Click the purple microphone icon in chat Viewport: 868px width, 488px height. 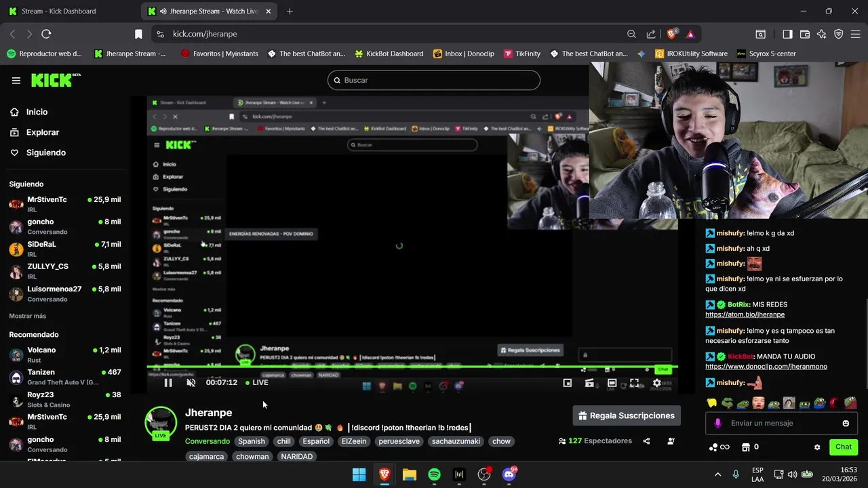coord(717,424)
